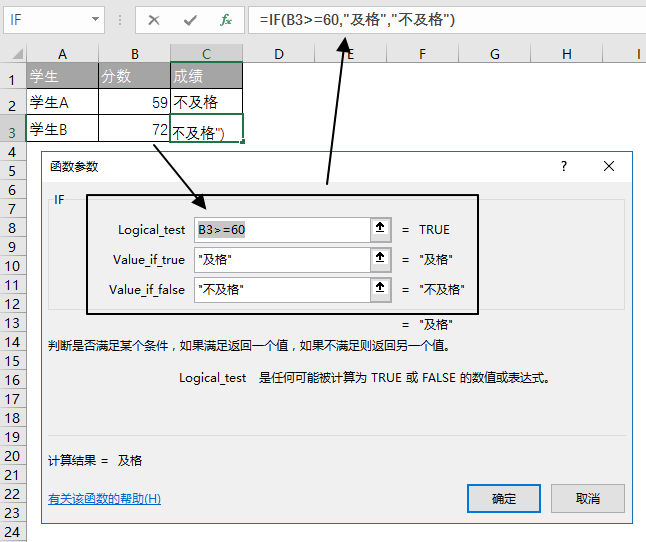Click the select-all corner of the sheet

(12, 54)
